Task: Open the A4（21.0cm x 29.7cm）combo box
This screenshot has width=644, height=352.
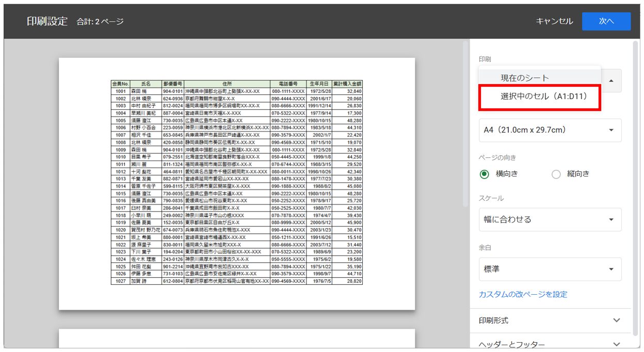Action: 547,131
